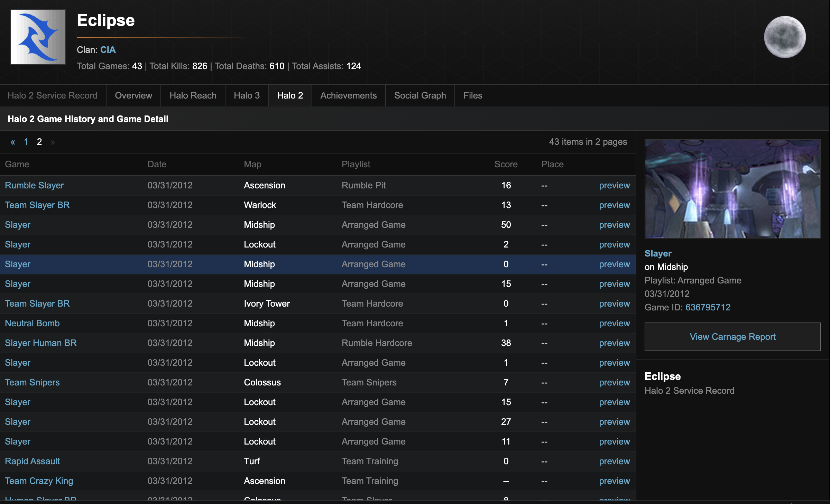This screenshot has width=830, height=504.
Task: Open Game ID 636795712 link
Action: (708, 307)
